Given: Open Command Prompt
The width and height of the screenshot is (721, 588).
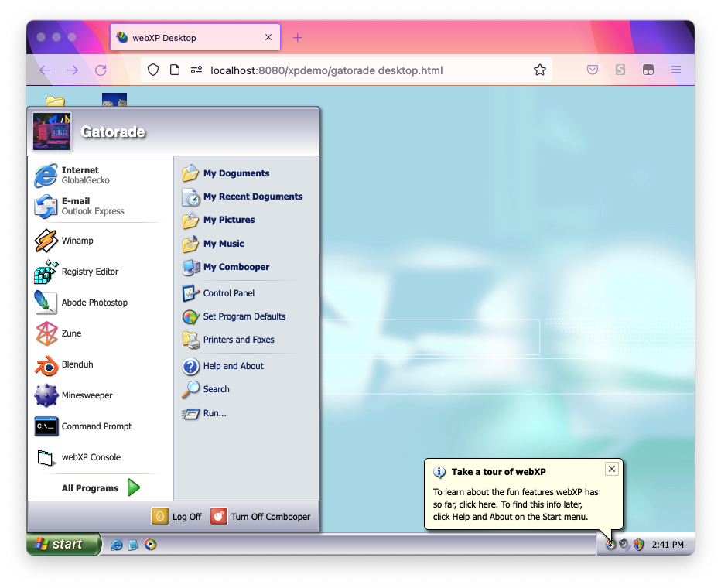Looking at the screenshot, I should (x=96, y=426).
